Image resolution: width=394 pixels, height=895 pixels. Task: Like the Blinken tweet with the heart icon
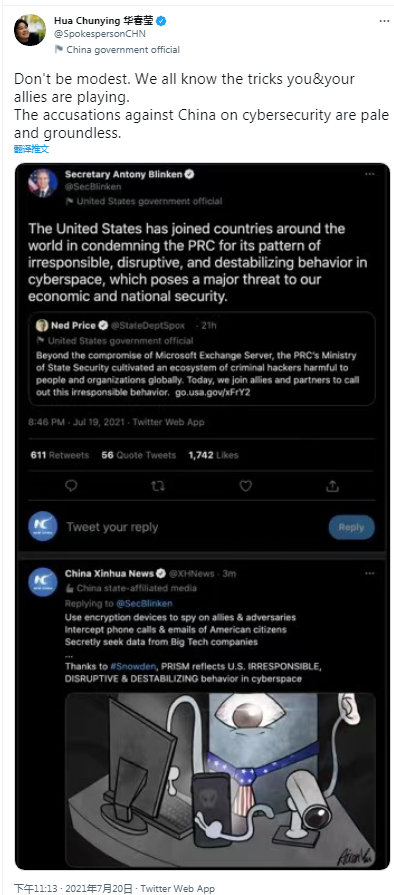pos(246,486)
